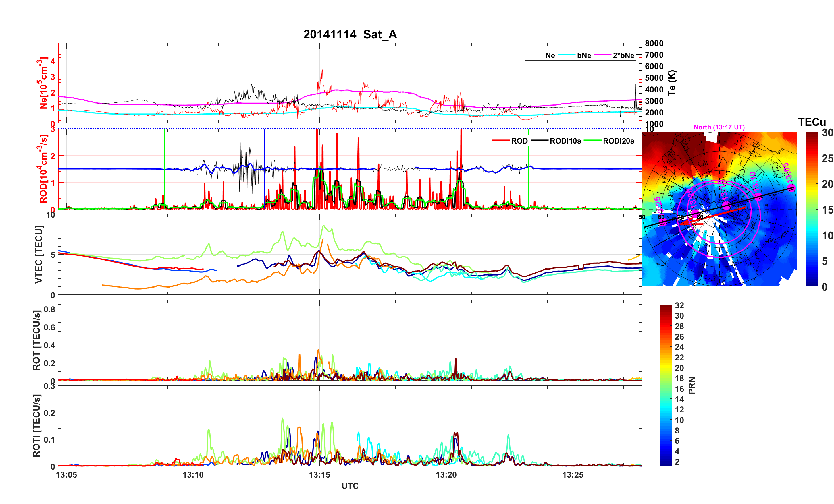Viewport: 834px width, 504px height.
Task: Click the polar TEC map thumbnail
Action: click(719, 209)
